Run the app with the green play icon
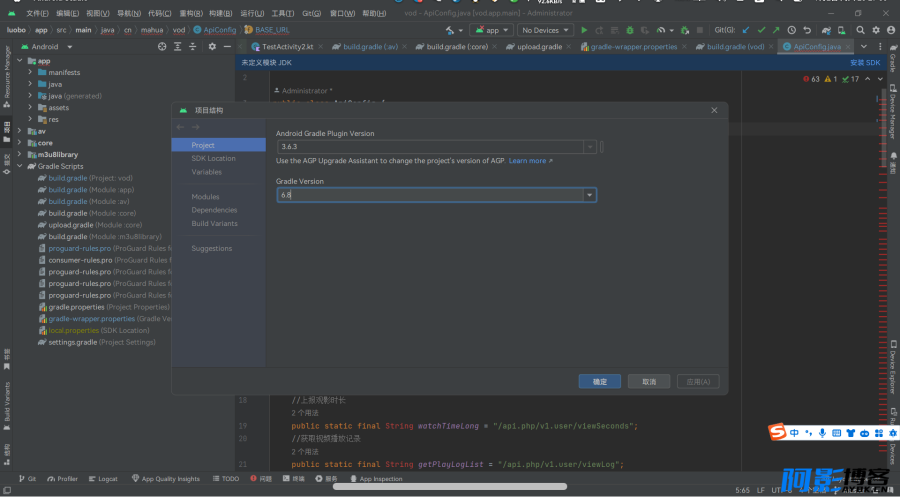The width and height of the screenshot is (900, 497). 584,30
